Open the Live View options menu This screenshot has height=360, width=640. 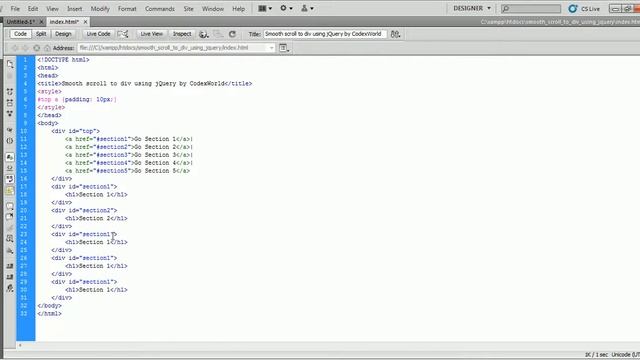[284, 48]
